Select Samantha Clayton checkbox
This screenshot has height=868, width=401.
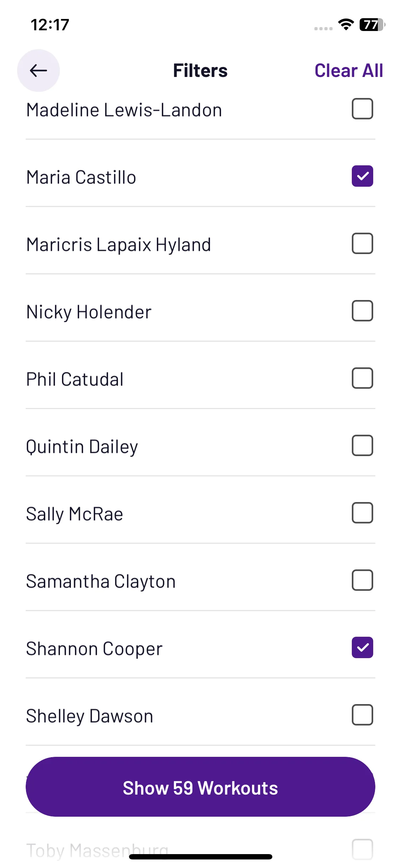coord(362,580)
